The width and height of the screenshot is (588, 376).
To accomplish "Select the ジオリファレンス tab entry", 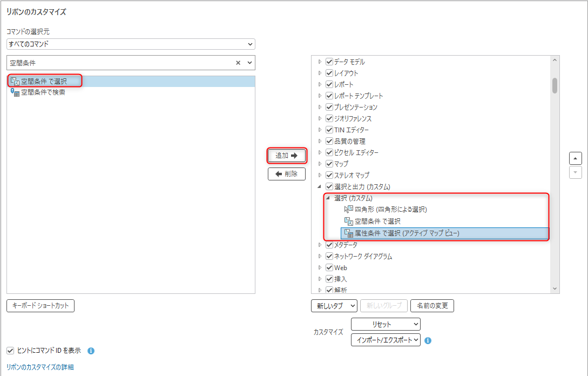I will [353, 118].
